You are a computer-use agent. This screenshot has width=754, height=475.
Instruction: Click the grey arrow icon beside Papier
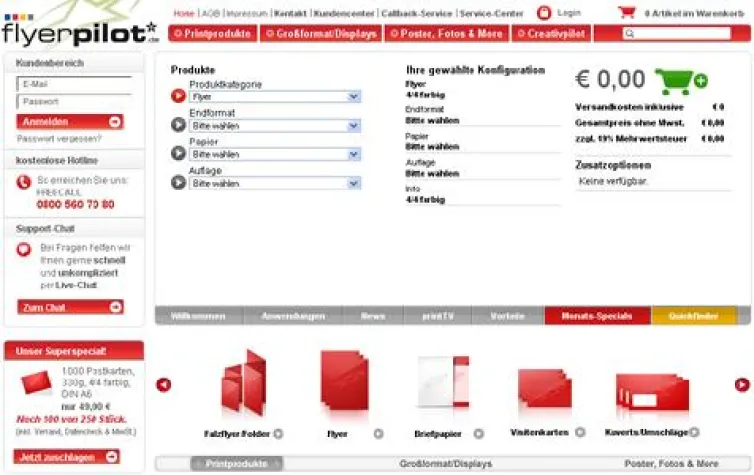178,153
